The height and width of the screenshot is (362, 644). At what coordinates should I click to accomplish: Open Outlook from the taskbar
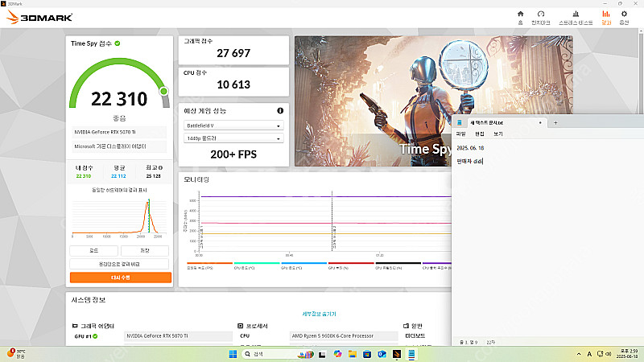tap(382, 354)
